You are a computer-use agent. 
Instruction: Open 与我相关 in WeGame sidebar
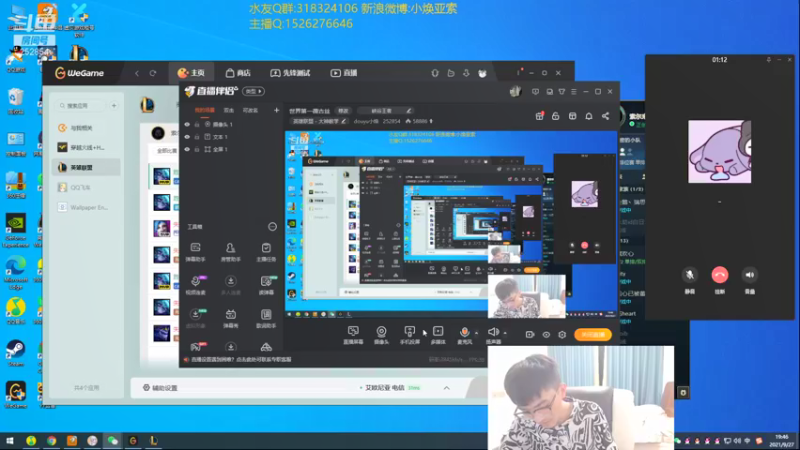click(x=86, y=128)
